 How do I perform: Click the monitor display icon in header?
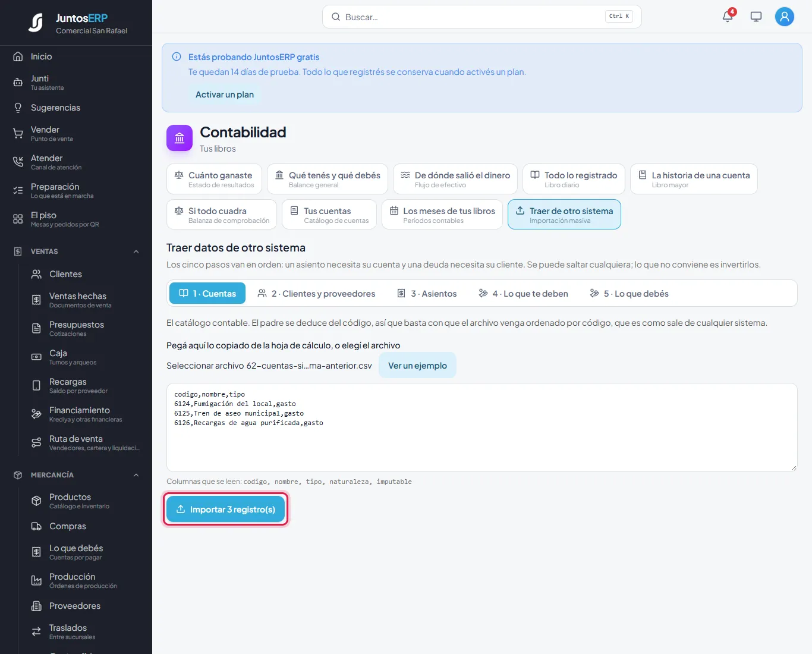coord(756,17)
